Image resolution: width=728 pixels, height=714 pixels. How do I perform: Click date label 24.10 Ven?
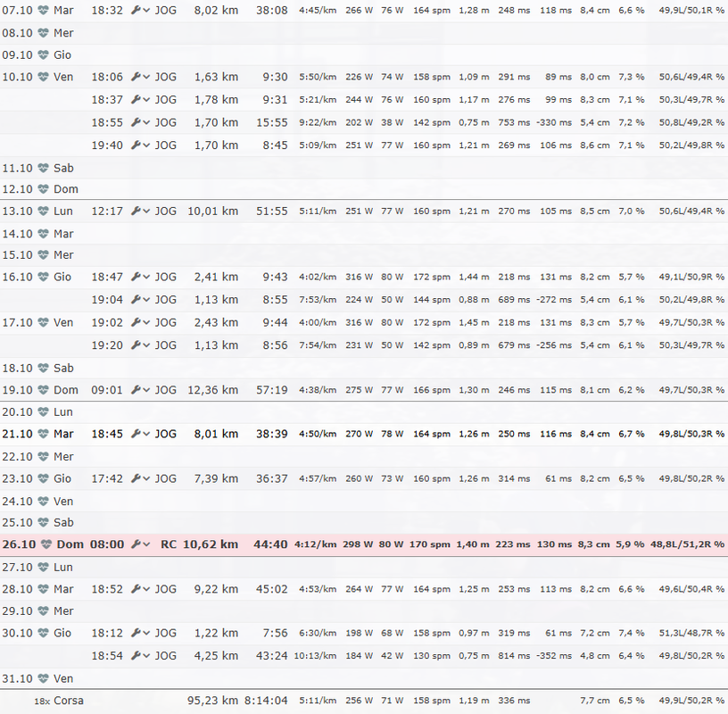[37, 502]
